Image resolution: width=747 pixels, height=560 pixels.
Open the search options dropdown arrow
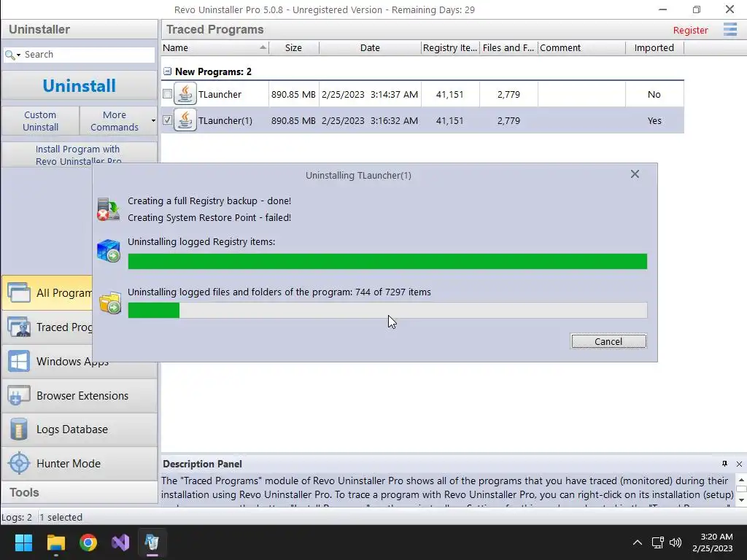[x=18, y=55]
